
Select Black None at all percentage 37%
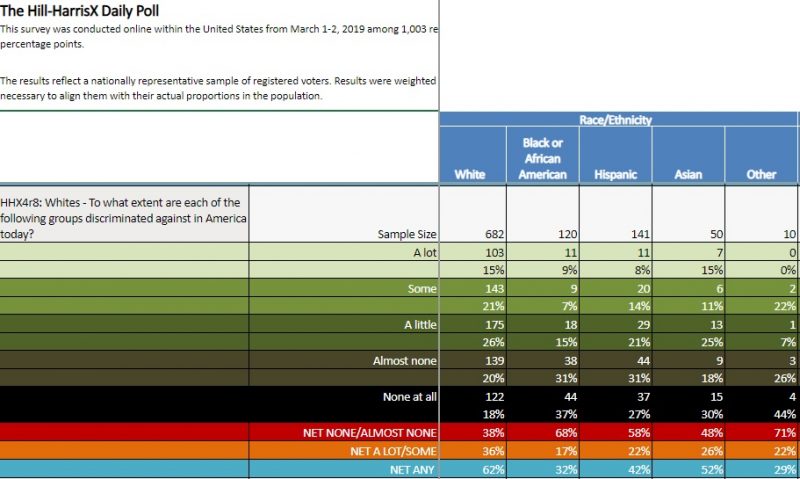point(566,414)
